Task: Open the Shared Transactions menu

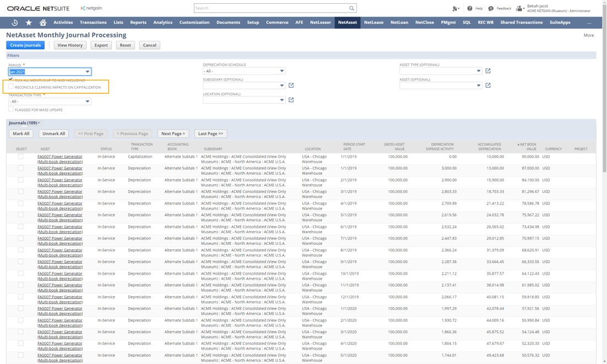Action: [x=521, y=23]
